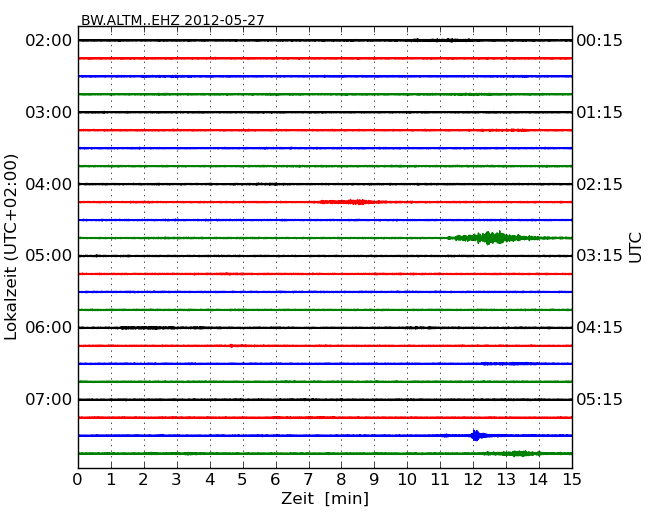The height and width of the screenshot is (520, 650).
Task: Click the plot title BW.ALTM..EHZ 2012-05-27
Action: (x=172, y=20)
